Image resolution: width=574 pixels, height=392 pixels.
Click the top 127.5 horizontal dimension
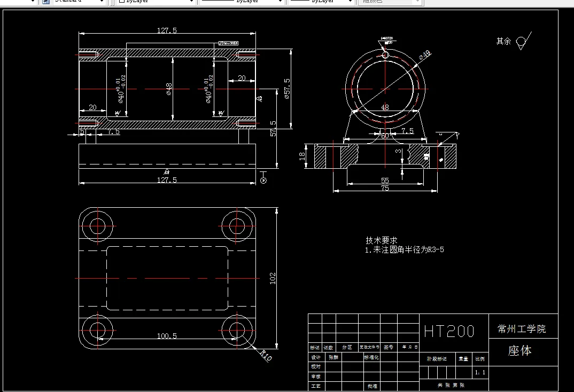click(x=167, y=30)
